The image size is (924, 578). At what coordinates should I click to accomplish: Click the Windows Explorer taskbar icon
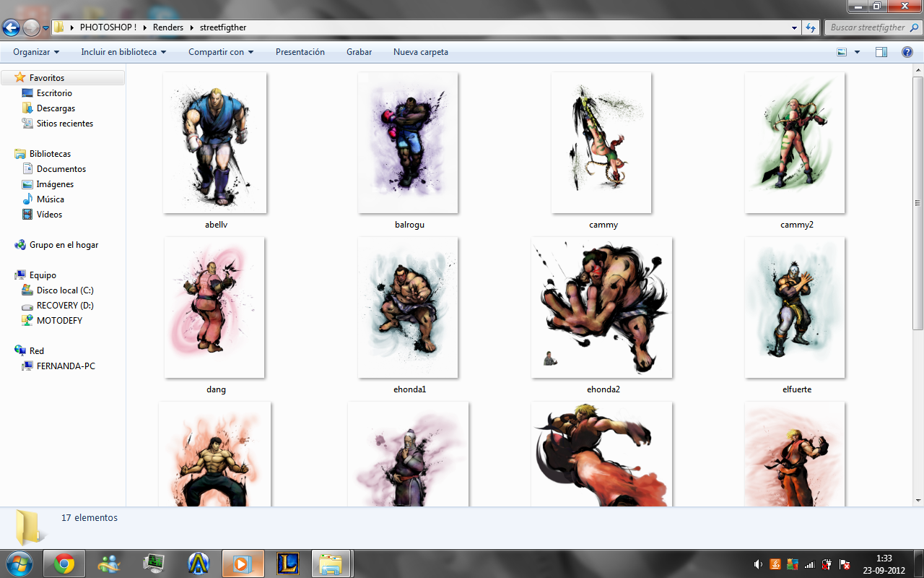(x=331, y=564)
